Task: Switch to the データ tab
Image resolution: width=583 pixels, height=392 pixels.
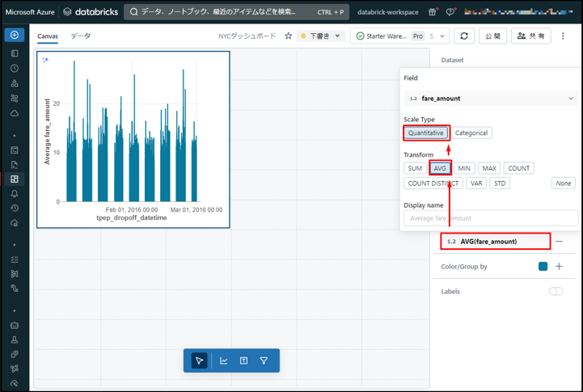Action: pyautogui.click(x=81, y=36)
